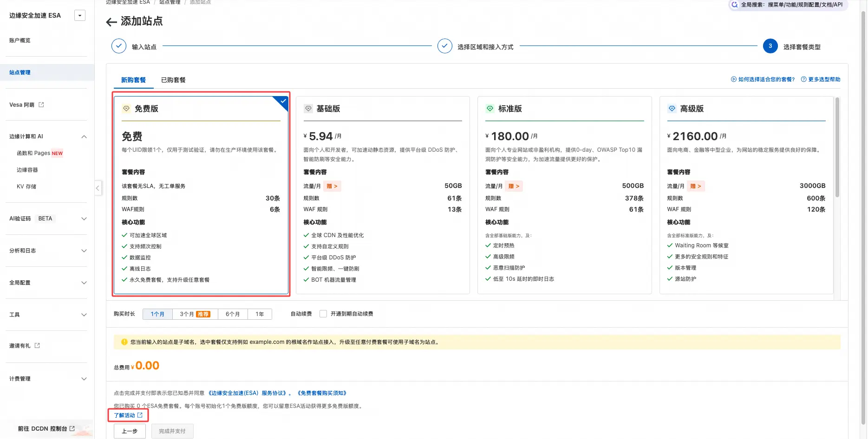The height and width of the screenshot is (439, 868).
Task: Click the back arrow beside 添加站点
Action: tap(111, 22)
